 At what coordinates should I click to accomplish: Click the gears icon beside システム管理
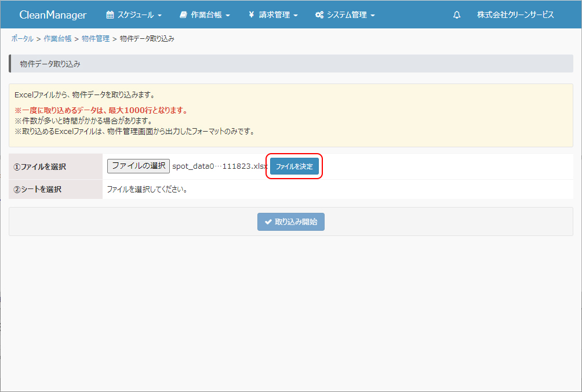click(319, 15)
